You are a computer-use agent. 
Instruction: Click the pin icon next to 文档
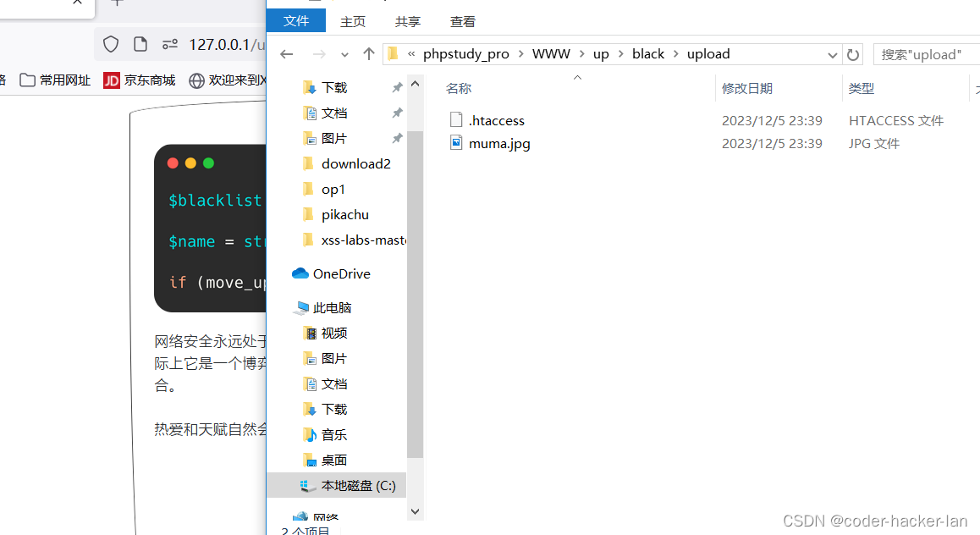point(397,113)
